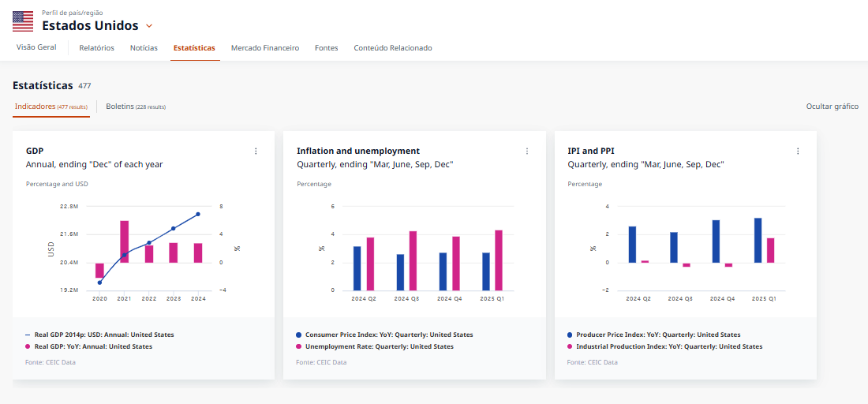Open Inflation and unemployment chart options menu
868x404 pixels.
tap(527, 151)
